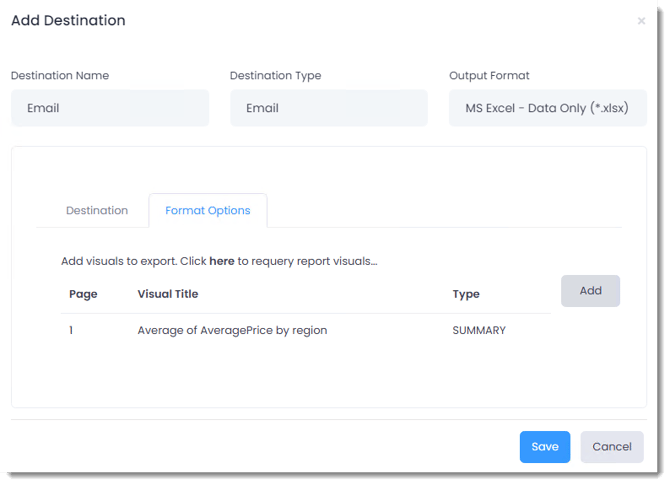Switch to the Destination tab

coord(97,210)
